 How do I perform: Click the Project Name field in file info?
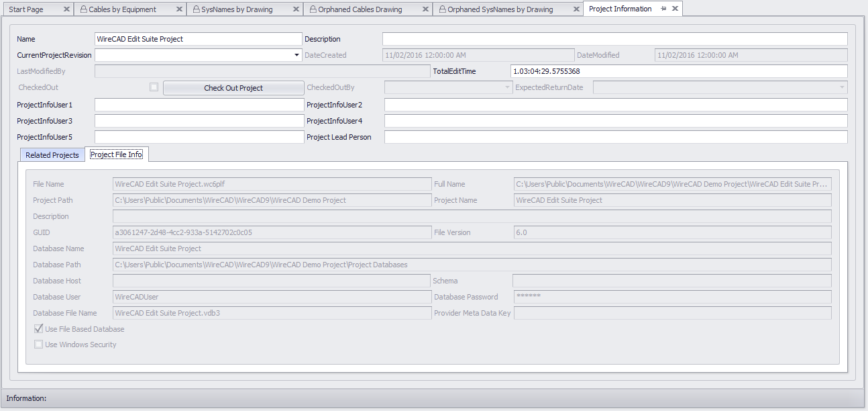[x=672, y=200]
